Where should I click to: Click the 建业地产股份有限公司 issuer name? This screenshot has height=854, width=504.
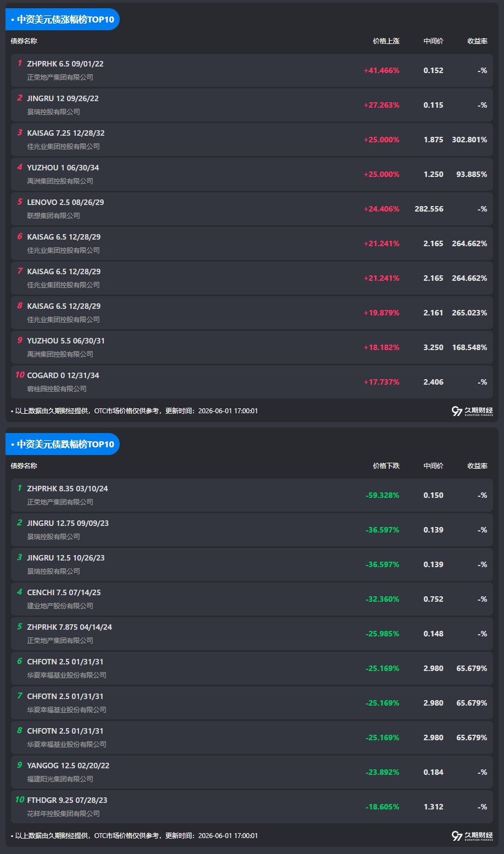60,606
